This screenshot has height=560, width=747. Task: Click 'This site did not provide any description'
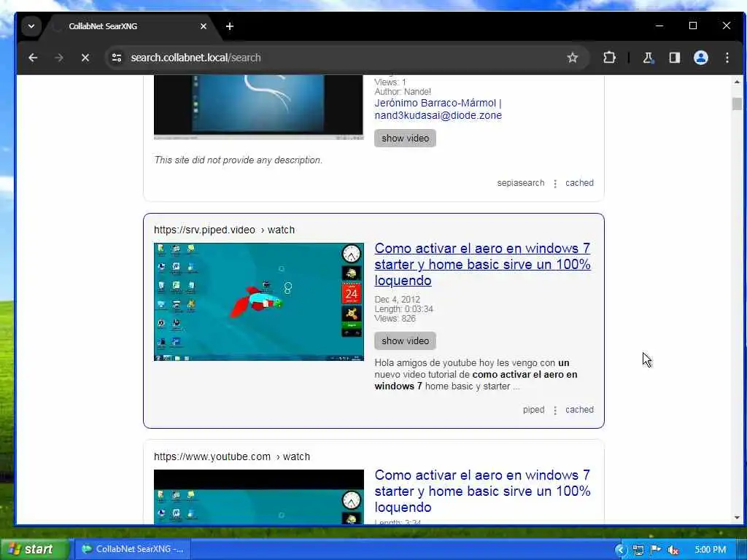coord(239,160)
